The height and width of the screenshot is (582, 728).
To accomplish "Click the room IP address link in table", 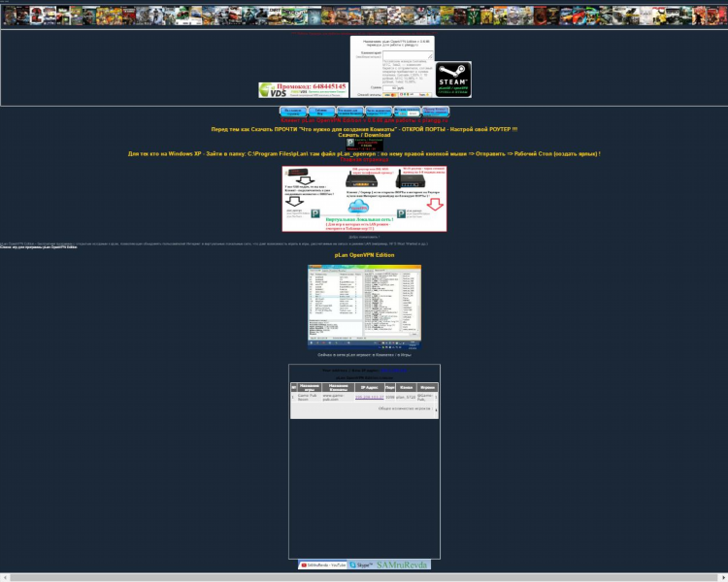I will click(x=369, y=398).
